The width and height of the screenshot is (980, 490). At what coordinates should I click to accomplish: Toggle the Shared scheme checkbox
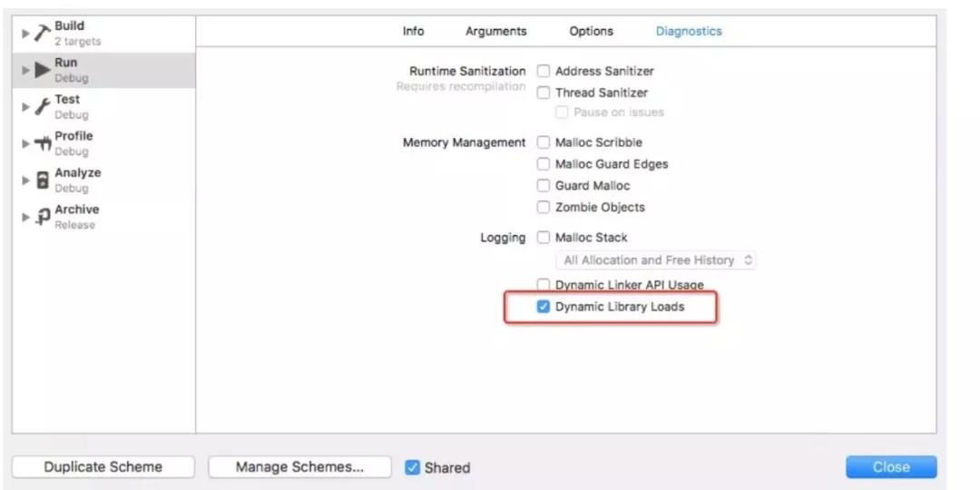(413, 467)
